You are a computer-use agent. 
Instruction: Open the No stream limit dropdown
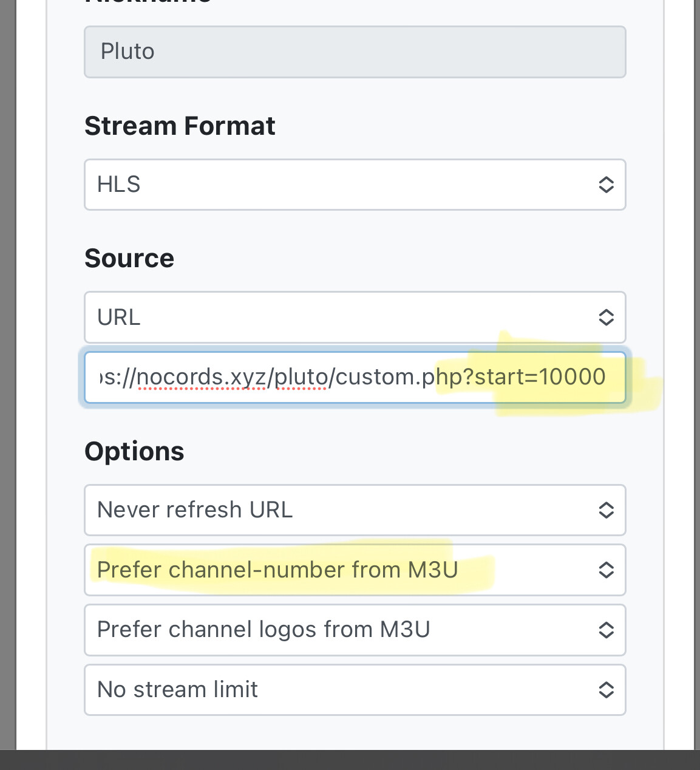[x=340, y=690]
